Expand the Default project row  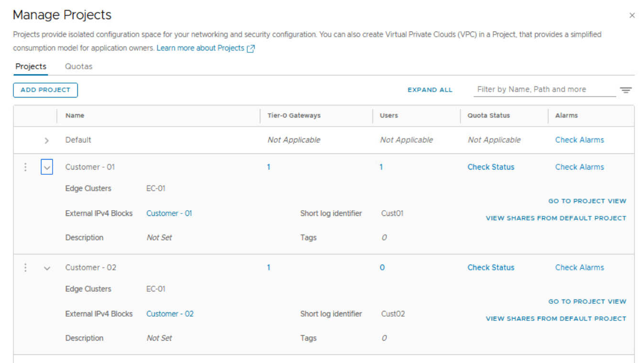pos(47,140)
